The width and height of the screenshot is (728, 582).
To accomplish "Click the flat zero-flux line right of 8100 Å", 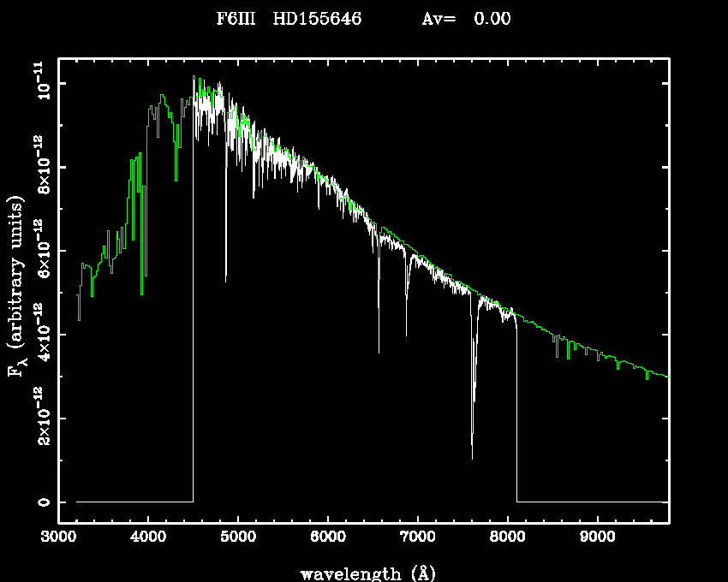I will 591,502.
